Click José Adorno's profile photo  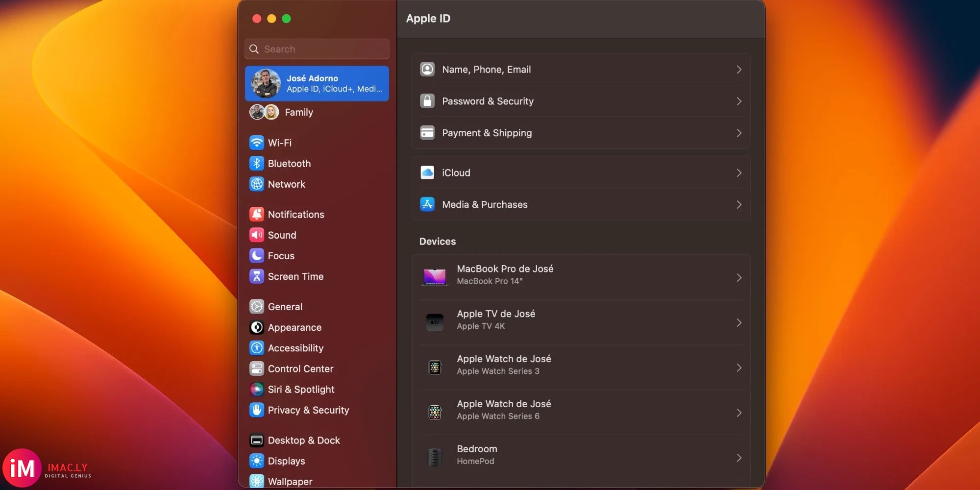click(266, 83)
